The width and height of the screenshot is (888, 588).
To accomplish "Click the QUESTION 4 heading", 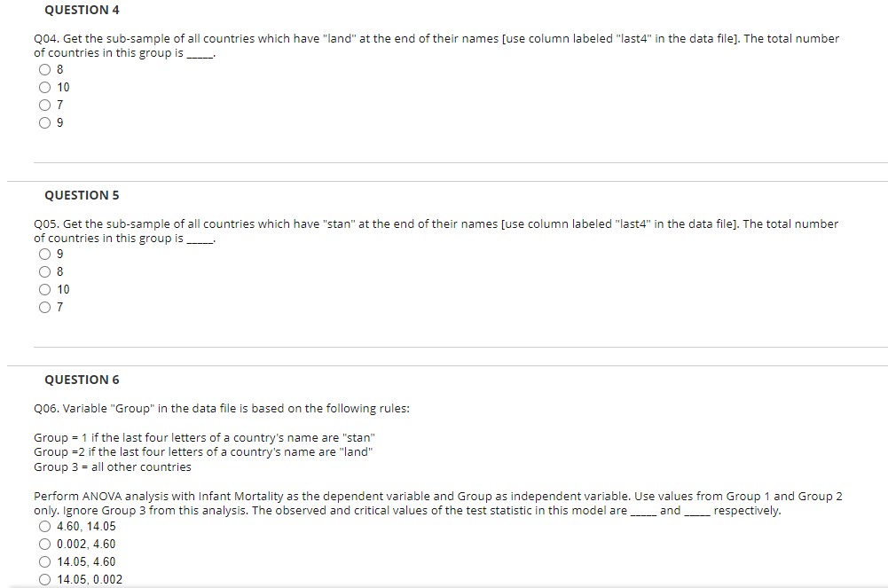I will point(82,10).
